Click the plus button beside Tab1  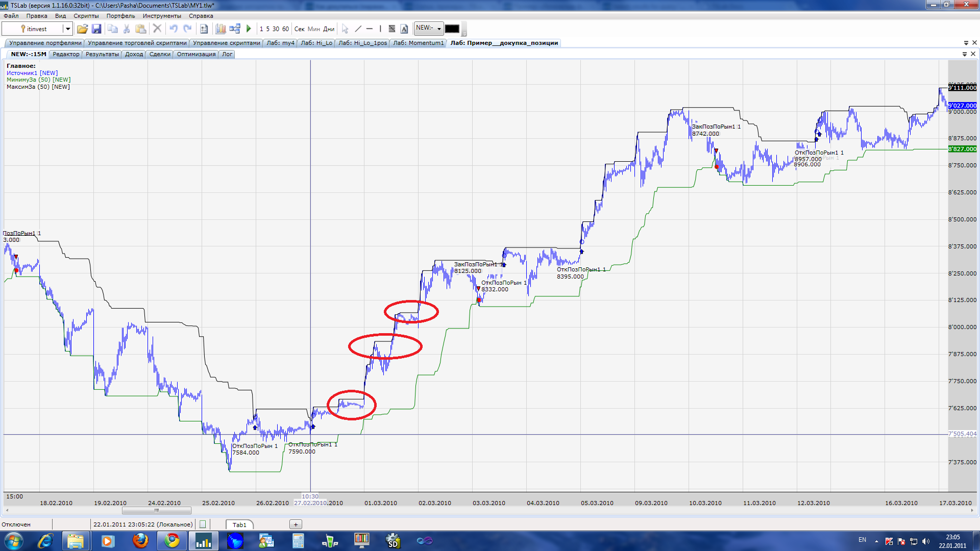point(296,524)
